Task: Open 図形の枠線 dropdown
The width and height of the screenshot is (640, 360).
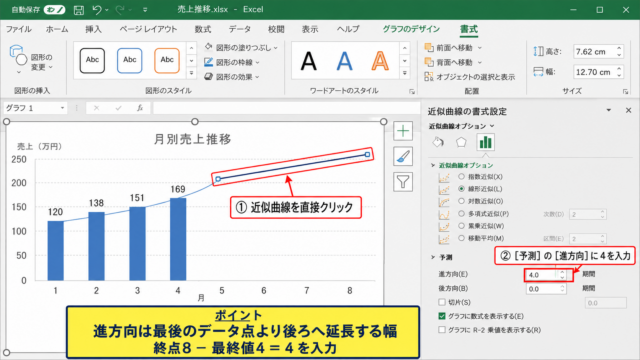Action: pos(232,62)
